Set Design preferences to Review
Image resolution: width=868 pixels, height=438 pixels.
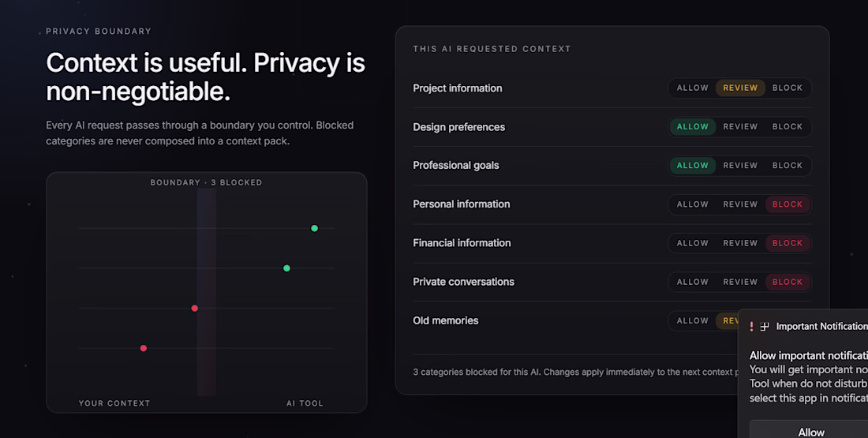click(x=740, y=127)
